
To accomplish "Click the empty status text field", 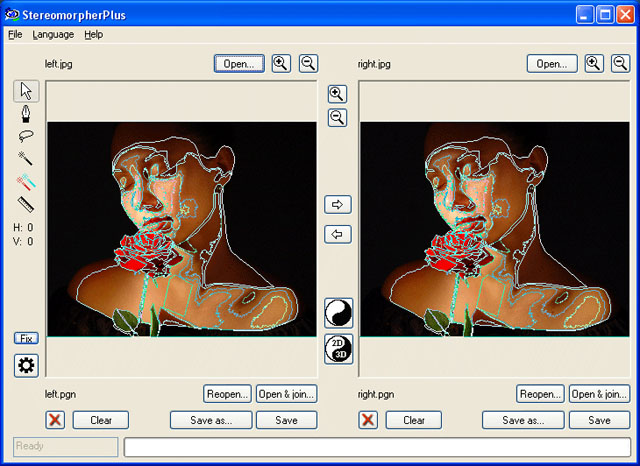I will pos(378,447).
